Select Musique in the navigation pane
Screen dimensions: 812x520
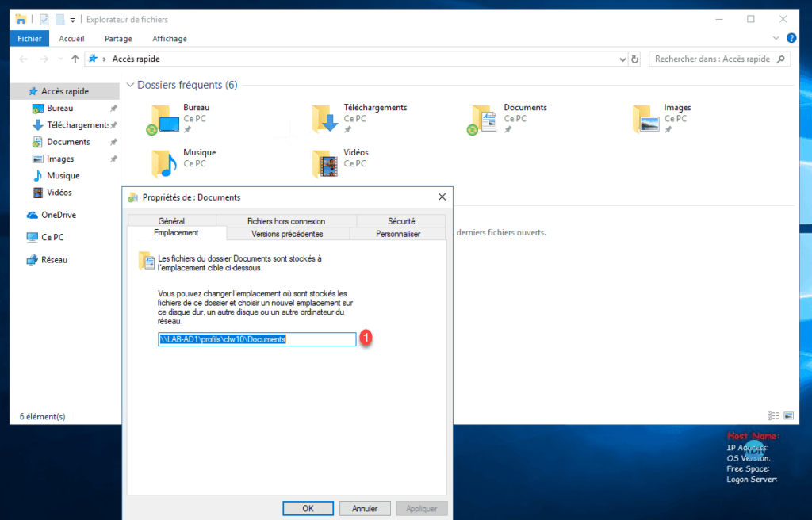coord(63,175)
